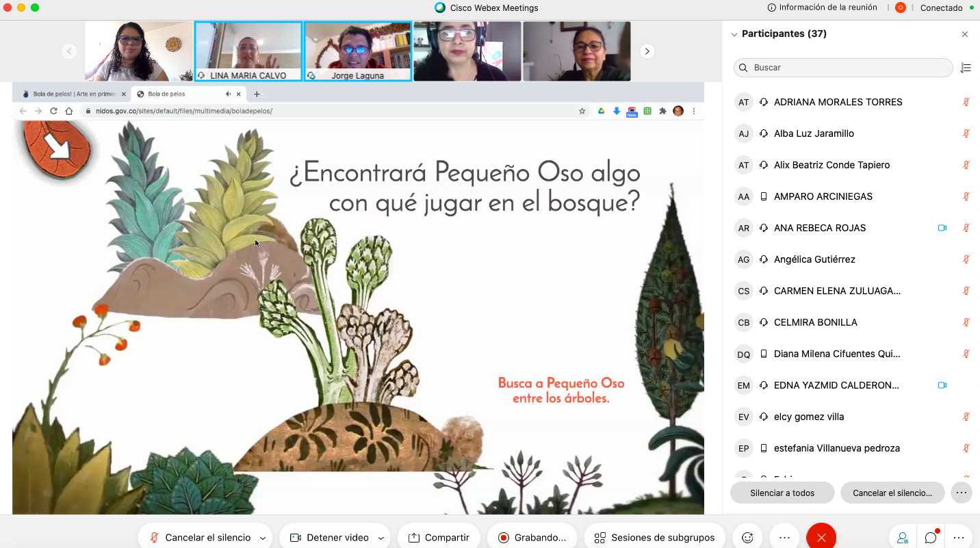980x548 pixels.
Task: Open dropdown arrow next to Detener video
Action: coord(381,538)
